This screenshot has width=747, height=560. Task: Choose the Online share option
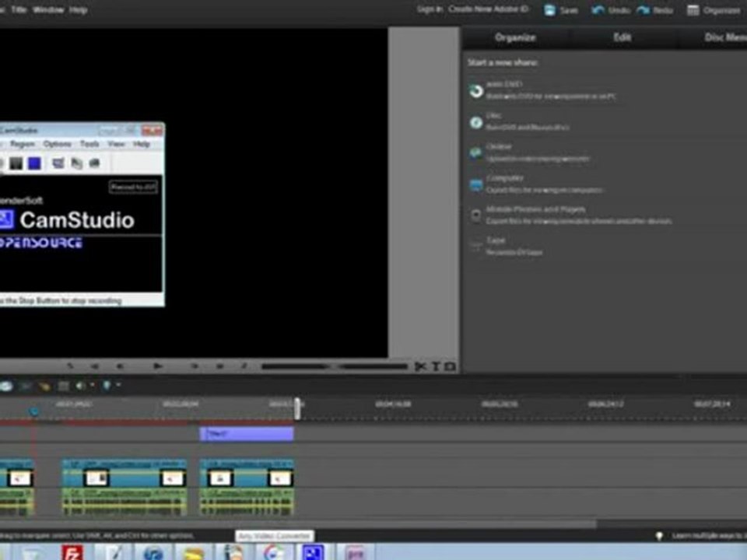coord(530,153)
